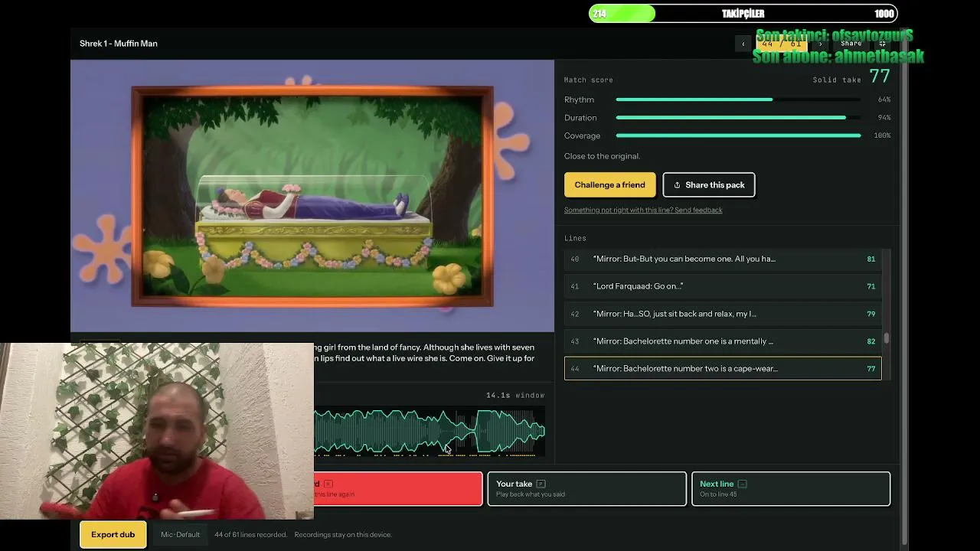
Task: Play back Your take
Action: pos(587,489)
